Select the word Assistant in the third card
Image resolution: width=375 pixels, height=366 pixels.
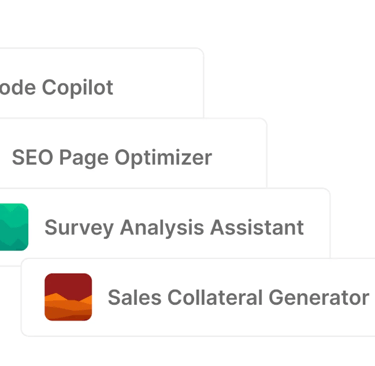click(257, 227)
